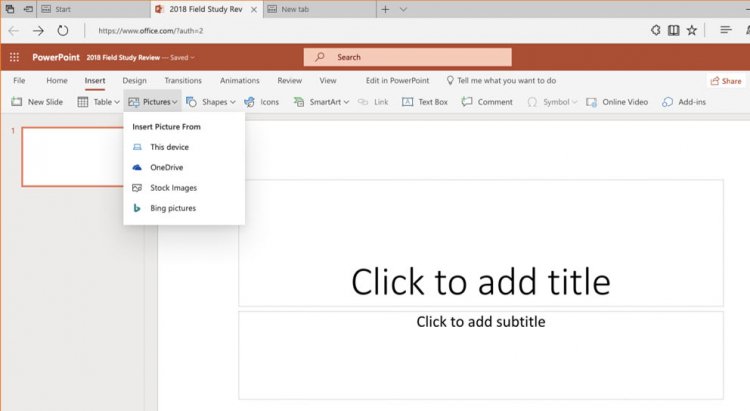Viewport: 750px width, 411px height.
Task: Open the app launcher waffle icon
Action: pyautogui.click(x=14, y=57)
